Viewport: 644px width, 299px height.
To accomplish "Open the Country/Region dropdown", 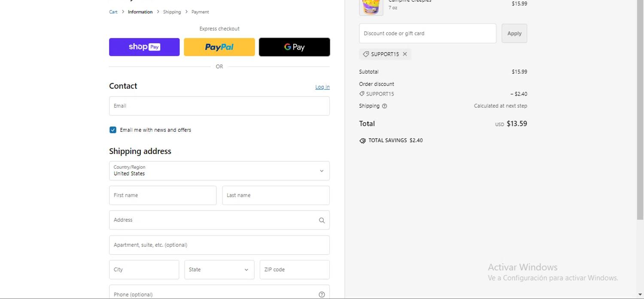I will [219, 171].
